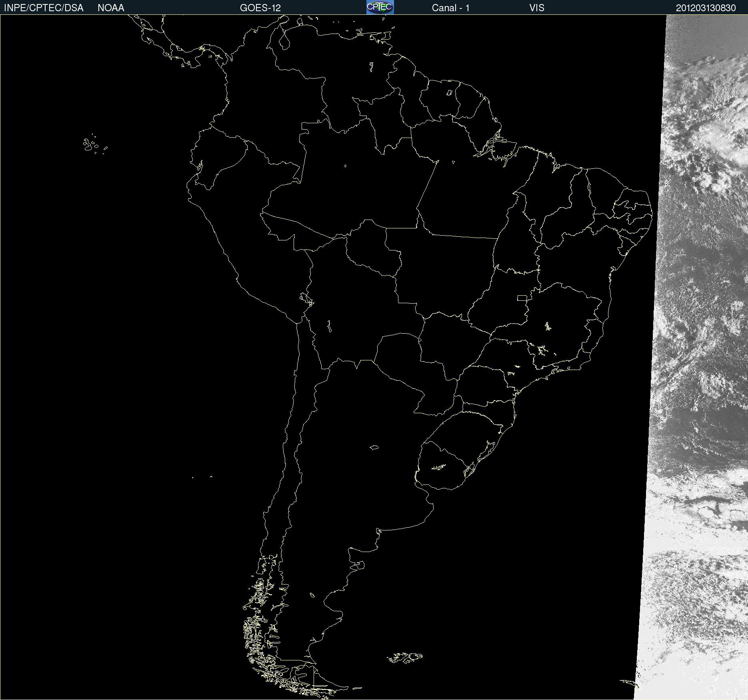Image resolution: width=748 pixels, height=700 pixels.
Task: Click the CPTEC logo in the header
Action: pos(380,7)
